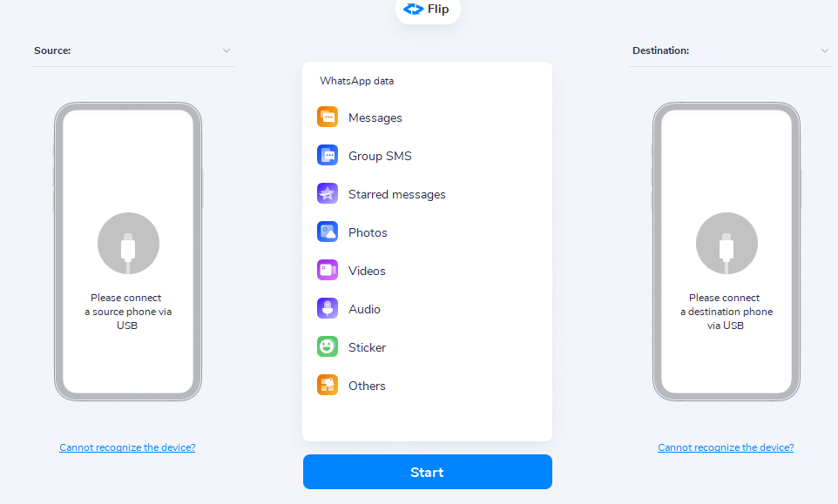This screenshot has height=504, width=838.
Task: Click the Sticker smiley icon
Action: coord(328,347)
